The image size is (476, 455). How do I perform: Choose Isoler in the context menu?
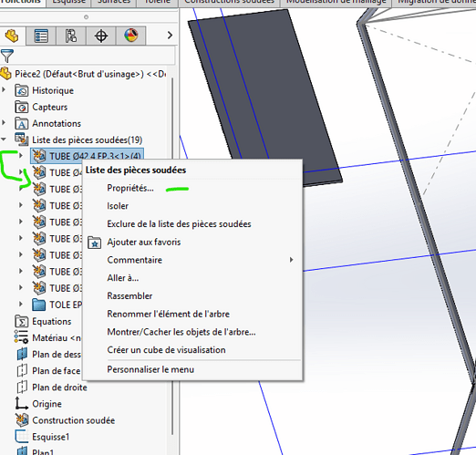click(x=118, y=206)
